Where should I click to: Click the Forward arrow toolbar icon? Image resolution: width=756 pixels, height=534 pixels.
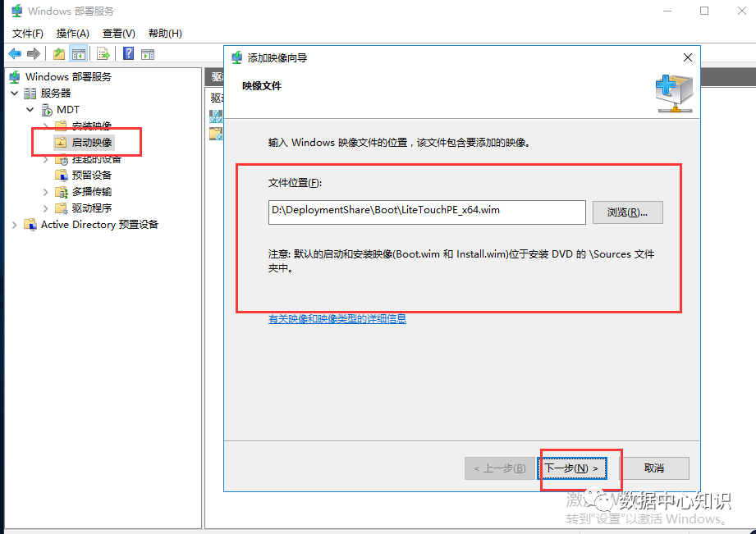(34, 53)
